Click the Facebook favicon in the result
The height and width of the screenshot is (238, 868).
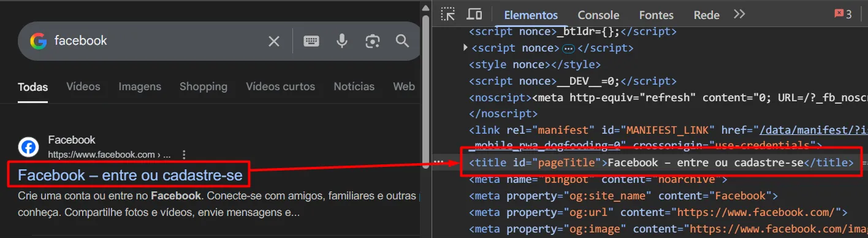click(x=28, y=147)
